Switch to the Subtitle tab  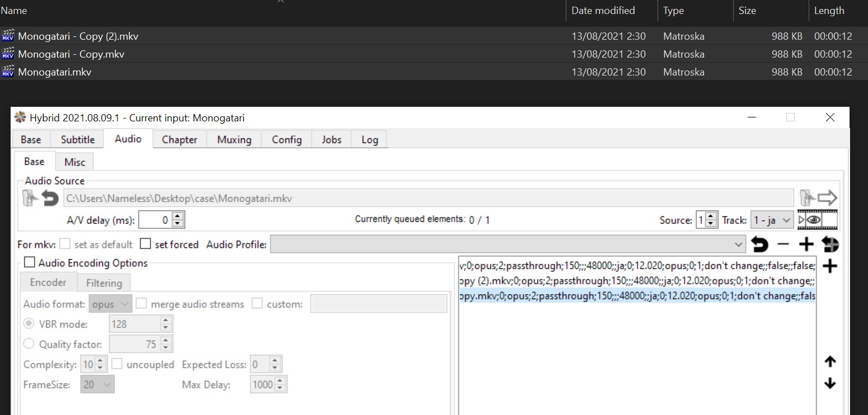78,140
